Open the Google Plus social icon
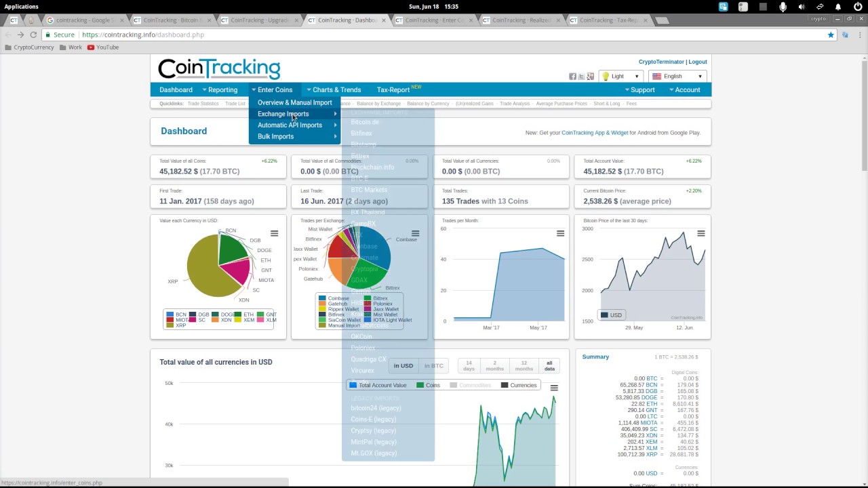The width and height of the screenshot is (868, 488). click(590, 77)
